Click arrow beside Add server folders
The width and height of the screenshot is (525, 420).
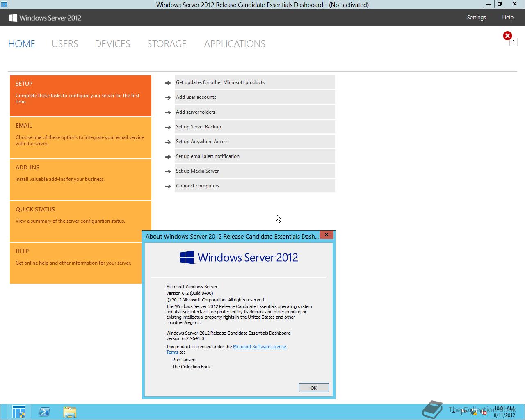coord(168,112)
